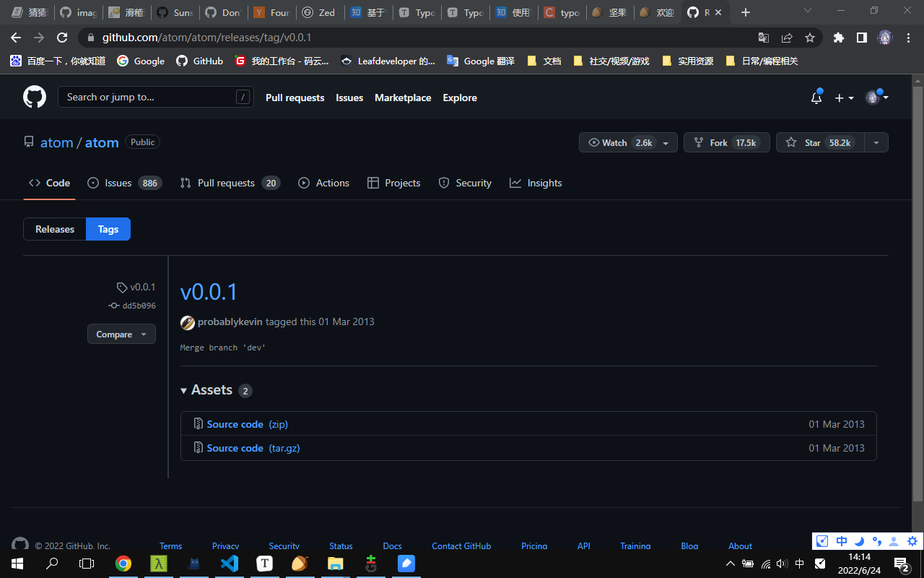Go back in browser history
Image resolution: width=924 pixels, height=578 pixels.
16,38
